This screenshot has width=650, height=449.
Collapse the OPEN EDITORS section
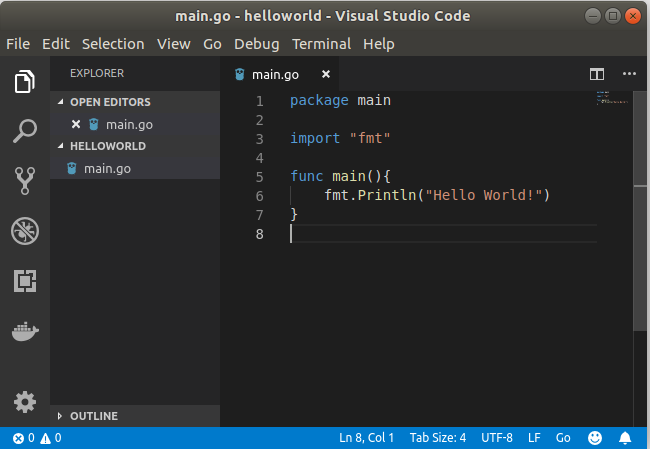pos(61,102)
